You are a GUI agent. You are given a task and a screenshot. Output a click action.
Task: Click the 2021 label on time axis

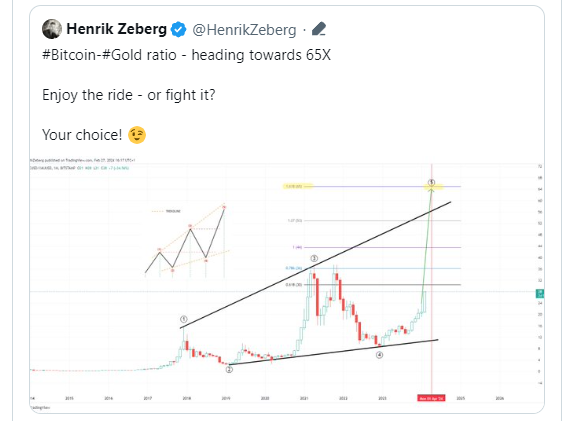pos(304,398)
